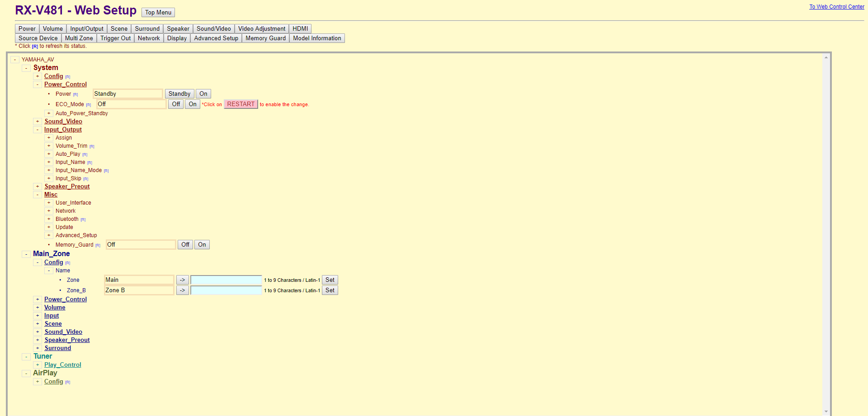Expand Tuner Play_Control node

pyautogui.click(x=38, y=365)
